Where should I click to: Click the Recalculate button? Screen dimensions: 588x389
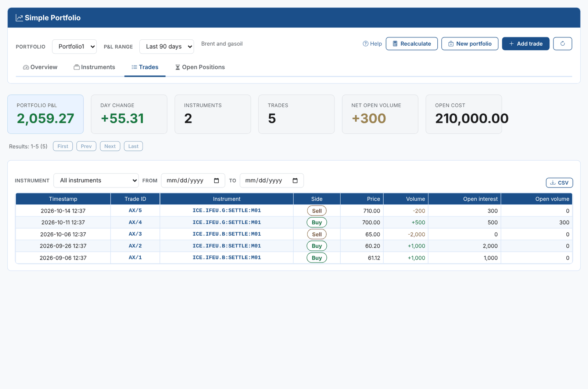(412, 44)
